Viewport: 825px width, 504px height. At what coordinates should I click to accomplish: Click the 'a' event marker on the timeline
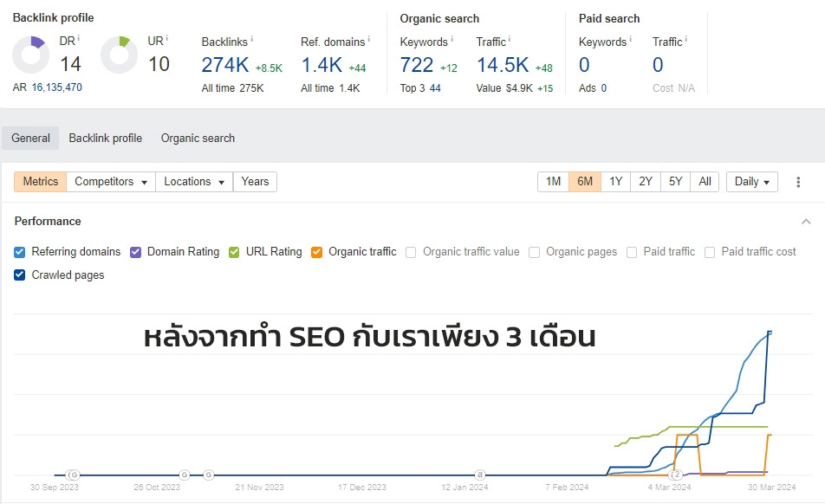[480, 474]
